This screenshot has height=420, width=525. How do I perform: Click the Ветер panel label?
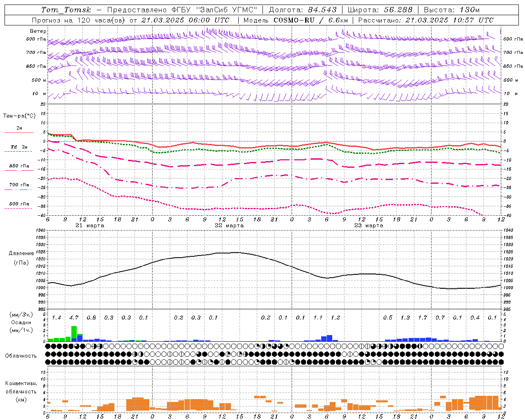[x=38, y=31]
